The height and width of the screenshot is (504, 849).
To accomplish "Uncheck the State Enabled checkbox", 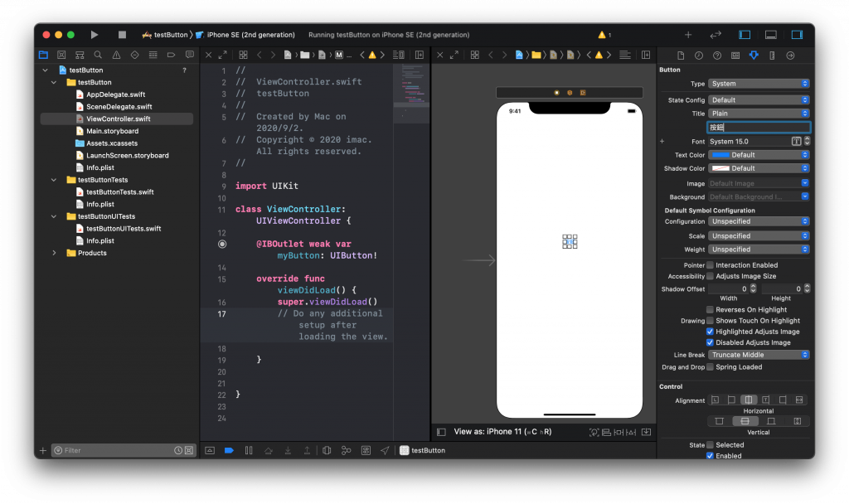I will pos(710,456).
